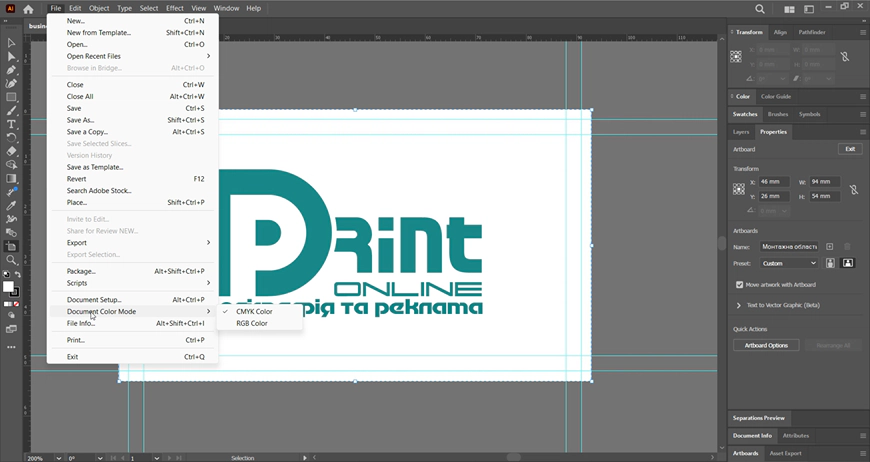Viewport: 870px width, 462px height.
Task: Expand the Open Recent Files submenu
Action: click(x=133, y=56)
